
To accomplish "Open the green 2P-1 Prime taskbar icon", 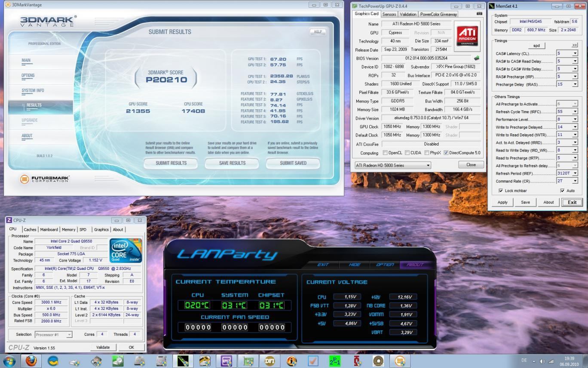I will (x=335, y=361).
